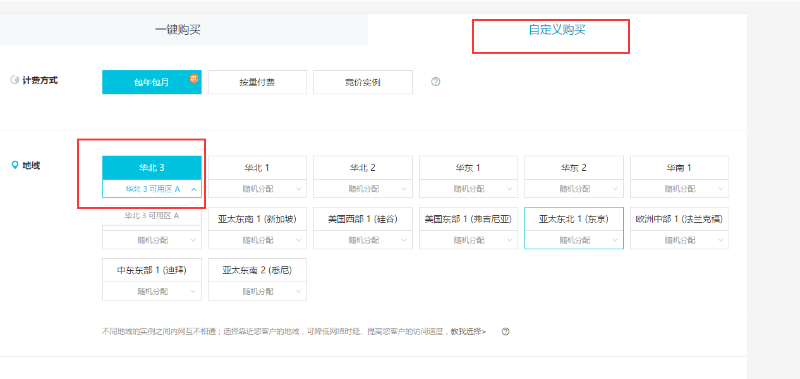Open zone dropdown under 华东 2
800x379 pixels.
[574, 189]
